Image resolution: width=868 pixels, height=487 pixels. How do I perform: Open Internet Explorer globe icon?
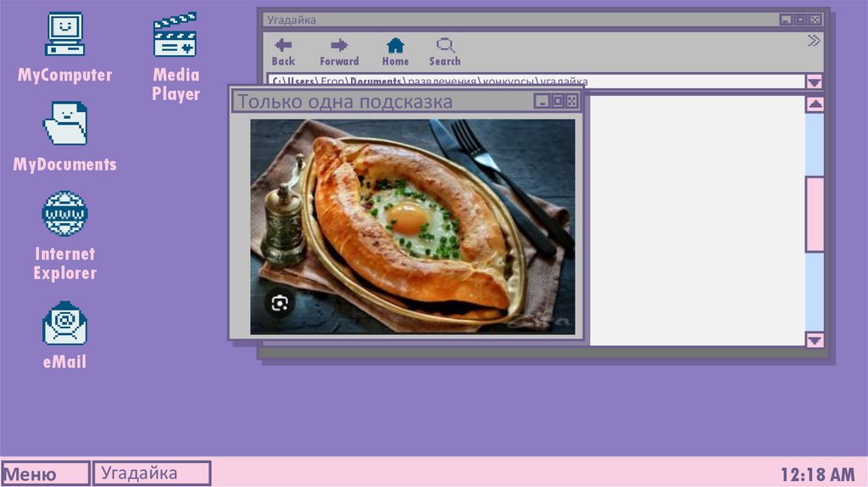click(64, 213)
